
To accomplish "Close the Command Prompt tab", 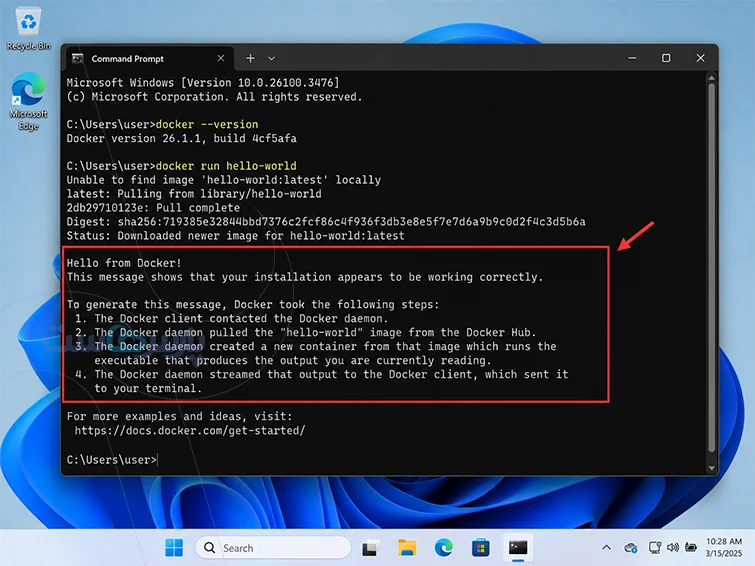I will (221, 58).
